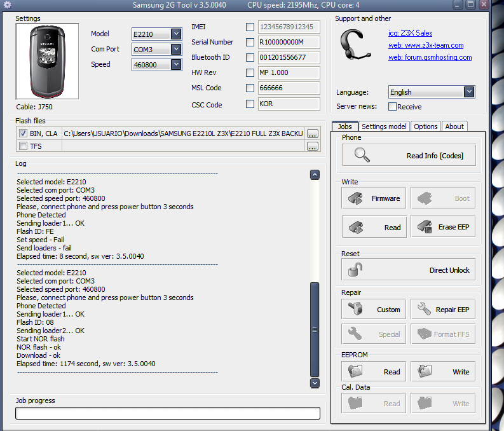Click the padlock icon for Direct Unlock

pyautogui.click(x=355, y=270)
